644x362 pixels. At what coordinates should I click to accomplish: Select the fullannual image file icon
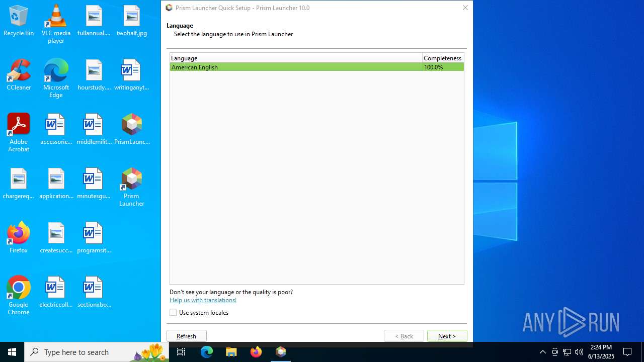[x=94, y=21]
